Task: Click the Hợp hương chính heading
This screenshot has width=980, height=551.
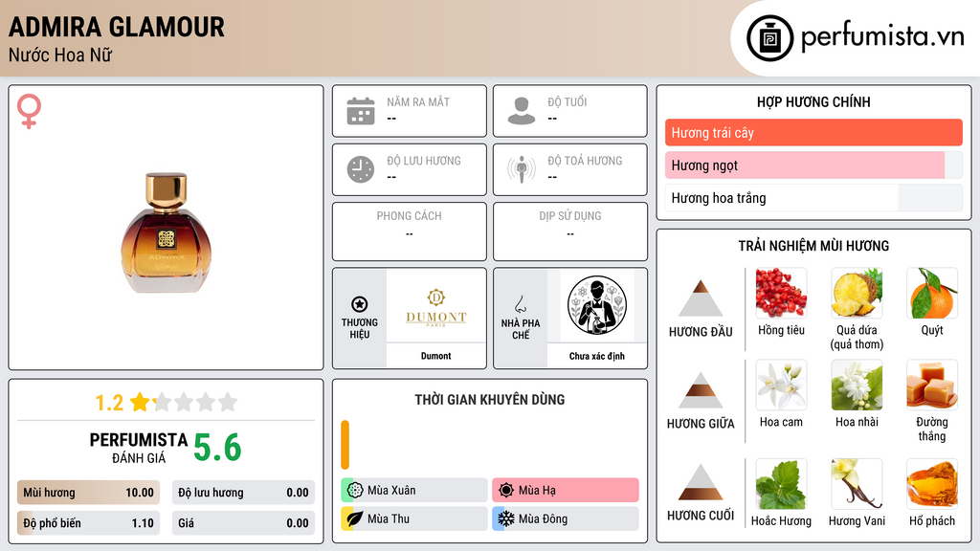Action: (x=813, y=101)
